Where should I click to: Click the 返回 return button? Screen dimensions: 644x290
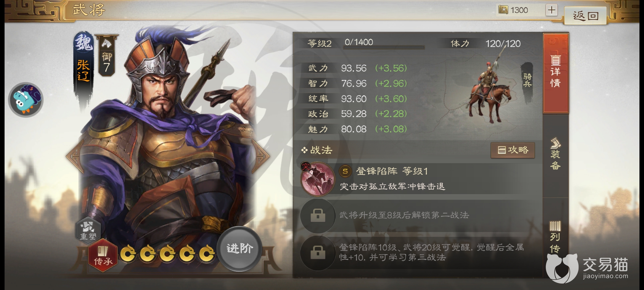point(586,16)
